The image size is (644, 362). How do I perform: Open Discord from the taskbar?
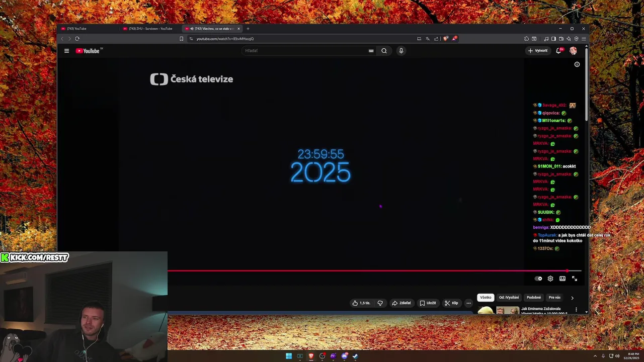click(x=344, y=356)
